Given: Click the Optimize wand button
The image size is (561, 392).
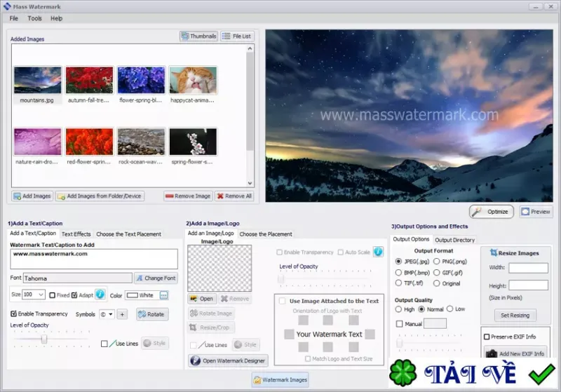Looking at the screenshot, I should click(492, 212).
